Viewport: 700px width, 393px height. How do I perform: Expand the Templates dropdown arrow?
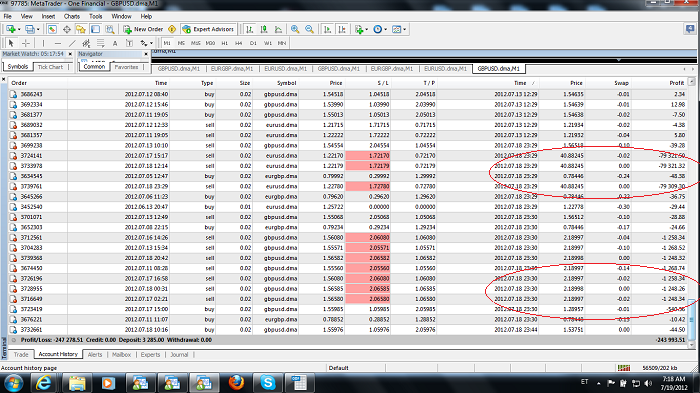tap(404, 29)
